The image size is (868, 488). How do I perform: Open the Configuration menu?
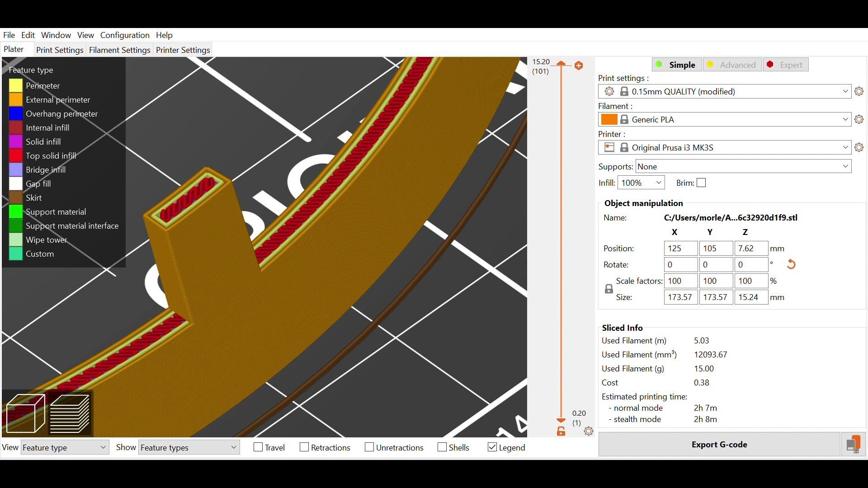(125, 35)
